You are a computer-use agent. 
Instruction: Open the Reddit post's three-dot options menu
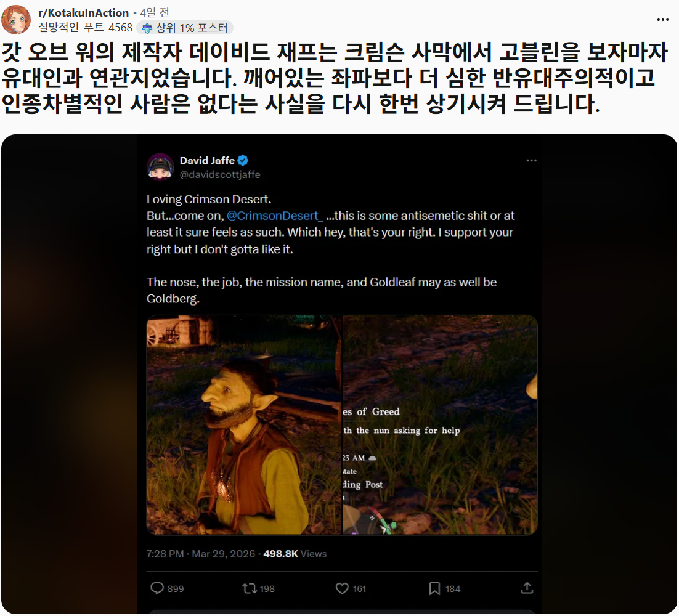click(662, 20)
